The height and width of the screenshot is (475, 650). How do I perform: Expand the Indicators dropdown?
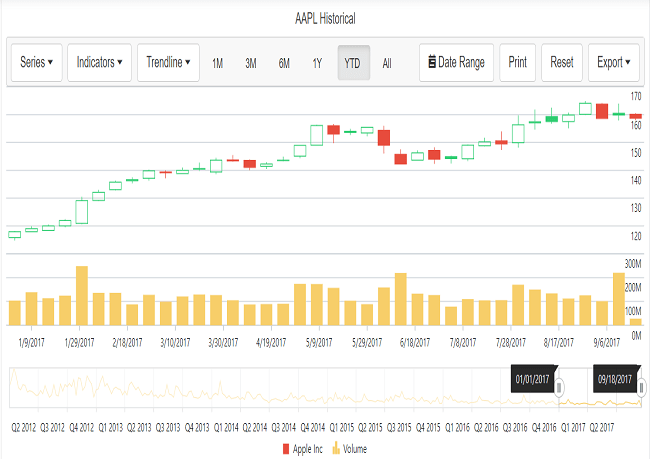[x=99, y=62]
